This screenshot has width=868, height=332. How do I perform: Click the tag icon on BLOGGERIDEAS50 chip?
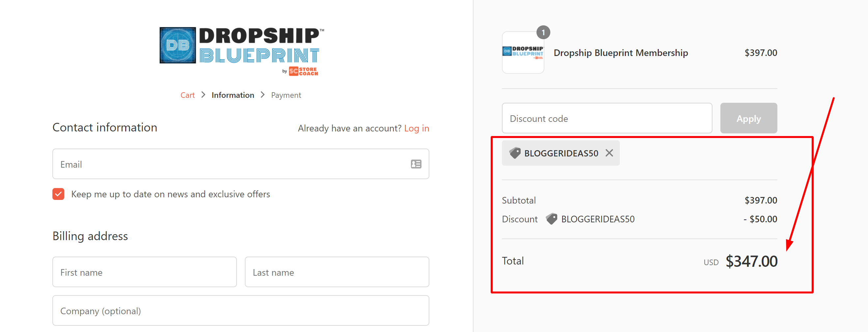tap(515, 153)
